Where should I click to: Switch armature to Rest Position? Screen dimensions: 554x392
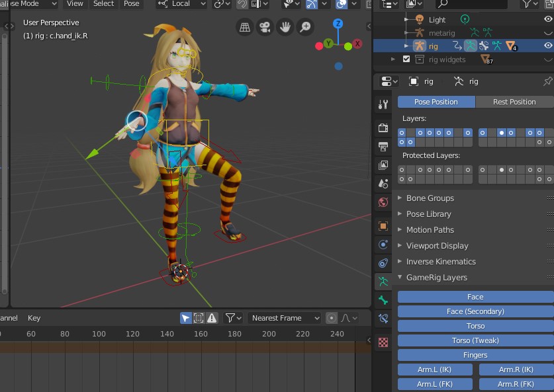[514, 102]
